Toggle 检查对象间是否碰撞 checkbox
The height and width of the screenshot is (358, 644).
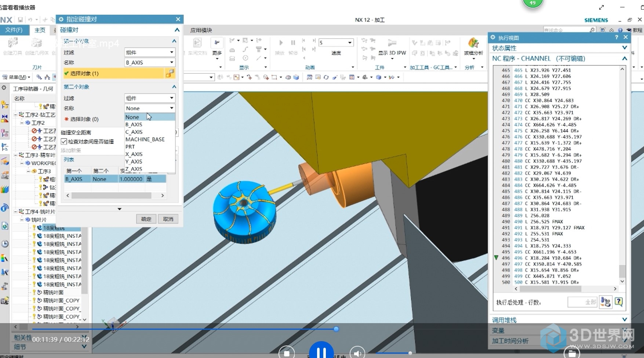[x=64, y=141]
